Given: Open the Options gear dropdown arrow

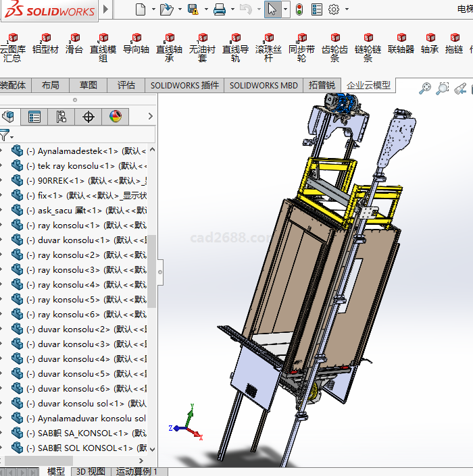Looking at the screenshot, I should [x=346, y=9].
